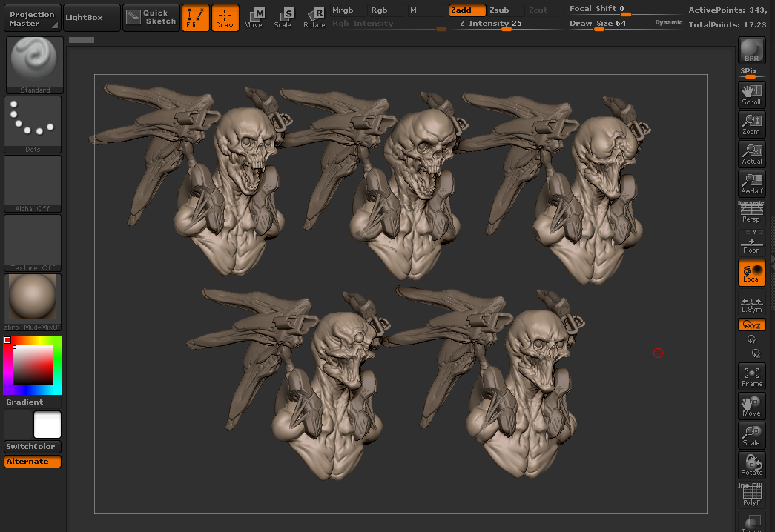This screenshot has height=532, width=775.
Task: Toggle Zadd sculpting mode
Action: (x=467, y=10)
